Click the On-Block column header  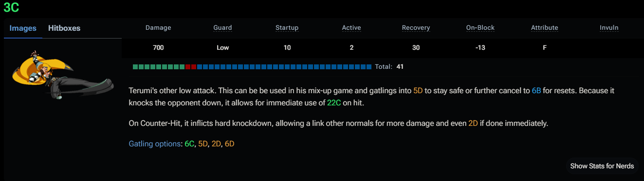tap(480, 28)
